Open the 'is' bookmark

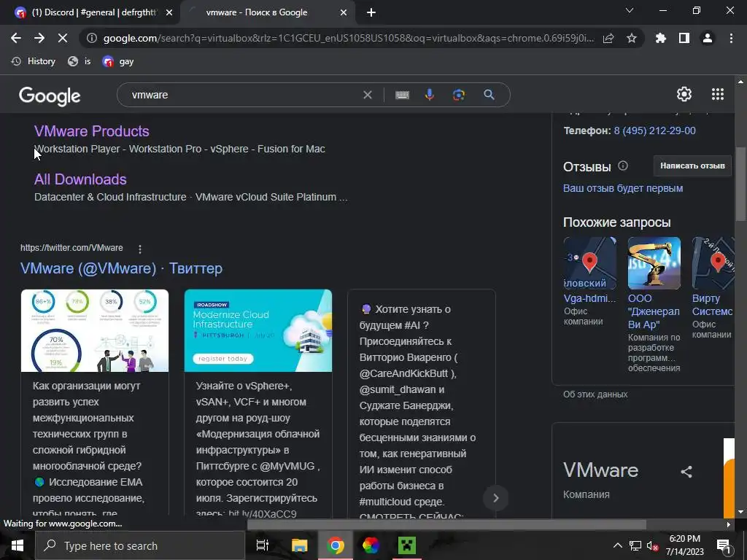(x=80, y=61)
